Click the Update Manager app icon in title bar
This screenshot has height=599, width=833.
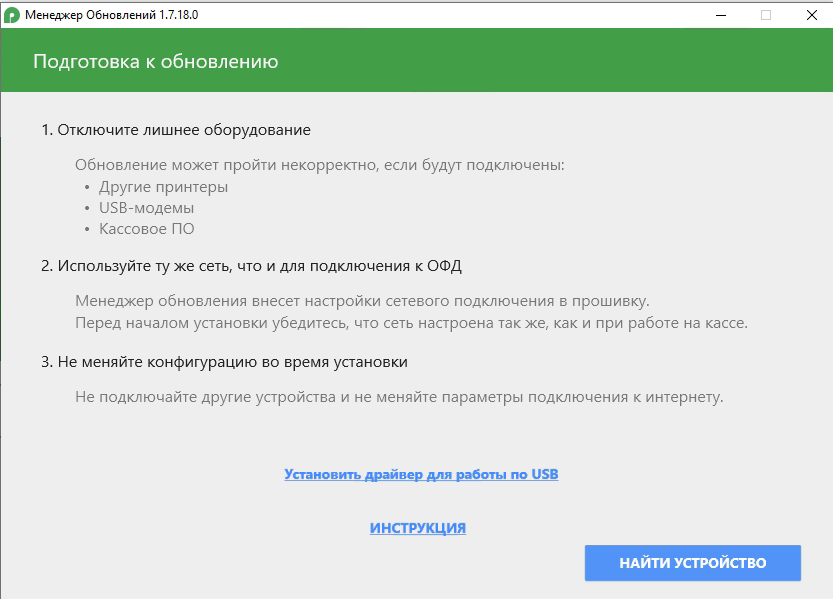(x=12, y=15)
